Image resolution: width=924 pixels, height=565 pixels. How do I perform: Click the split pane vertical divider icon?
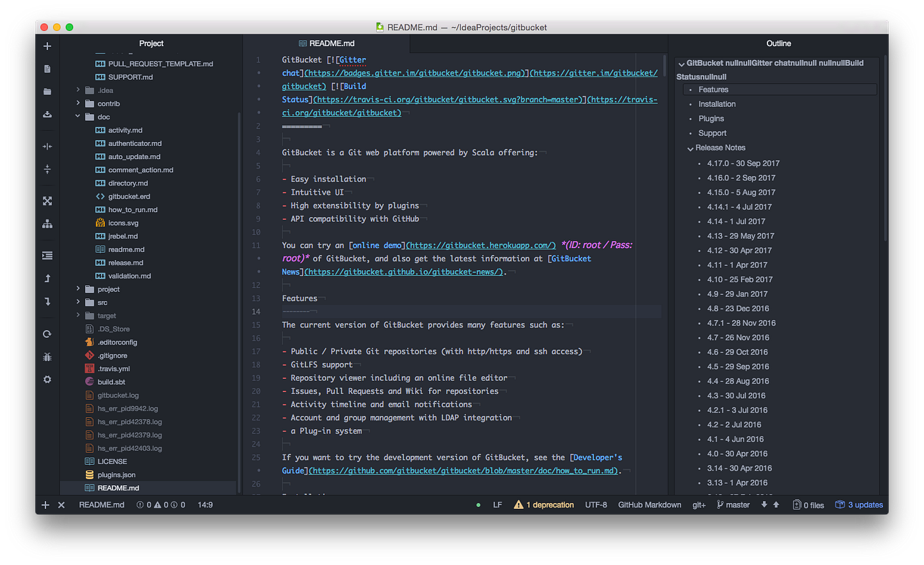coord(47,147)
